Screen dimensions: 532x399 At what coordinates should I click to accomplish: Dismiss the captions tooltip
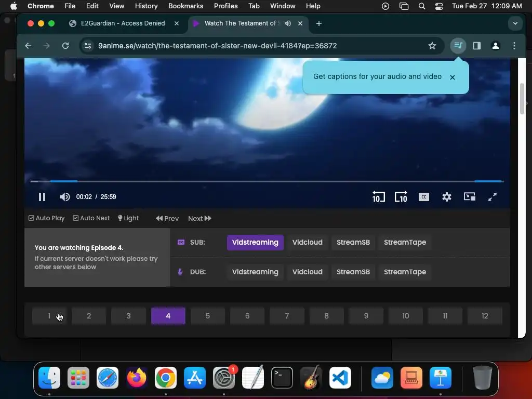pos(453,77)
